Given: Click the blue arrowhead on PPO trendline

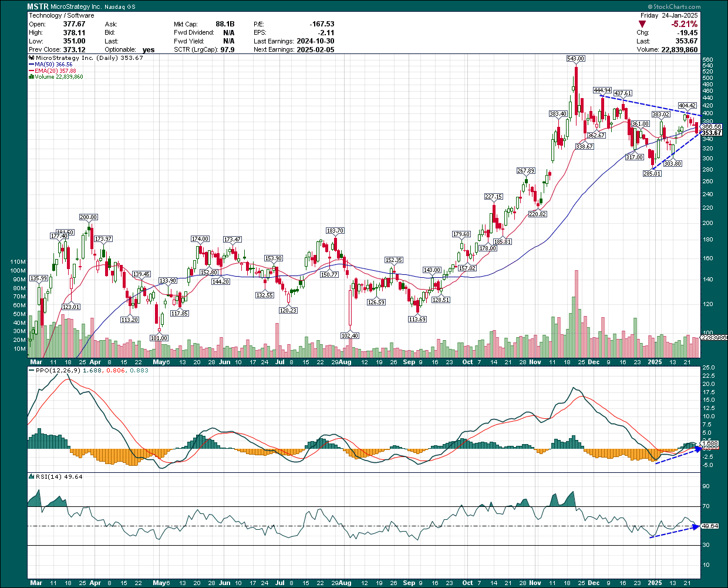Looking at the screenshot, I should pos(697,449).
